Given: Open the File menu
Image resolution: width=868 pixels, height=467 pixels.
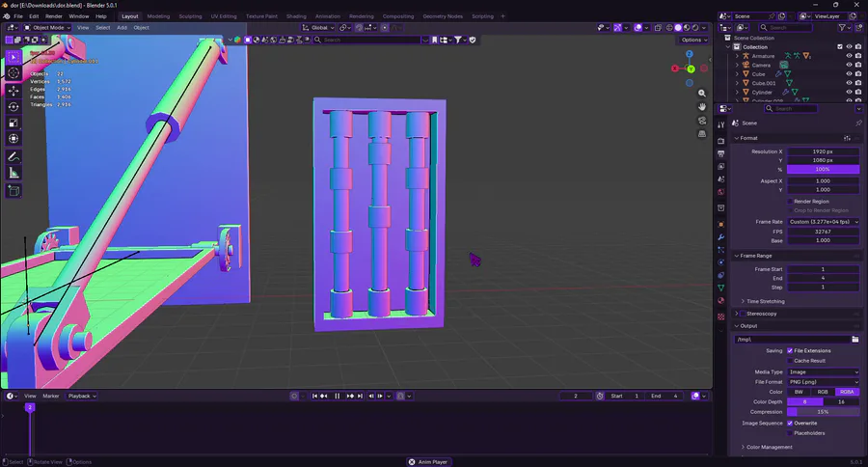Looking at the screenshot, I should pos(17,16).
